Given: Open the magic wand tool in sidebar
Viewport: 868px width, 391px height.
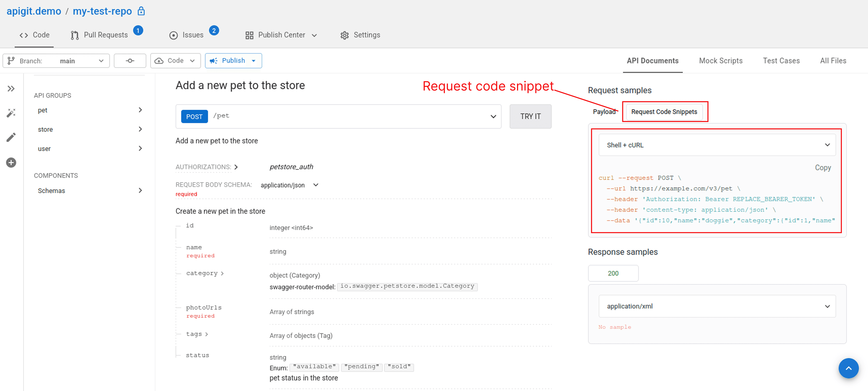Looking at the screenshot, I should (11, 113).
